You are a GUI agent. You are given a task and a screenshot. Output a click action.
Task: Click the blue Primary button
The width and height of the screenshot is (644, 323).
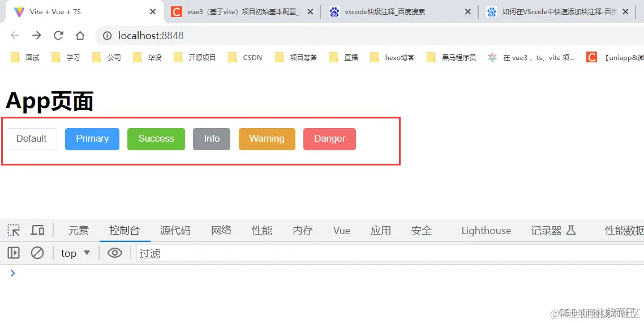pyautogui.click(x=92, y=139)
